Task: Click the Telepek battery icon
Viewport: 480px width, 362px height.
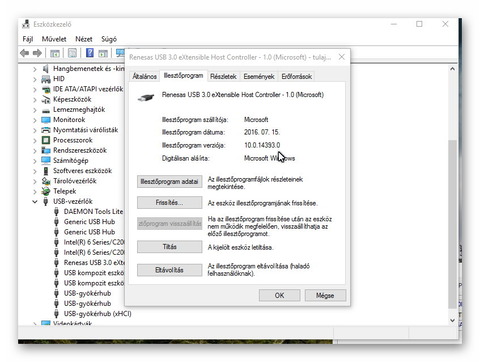Action: click(x=46, y=191)
